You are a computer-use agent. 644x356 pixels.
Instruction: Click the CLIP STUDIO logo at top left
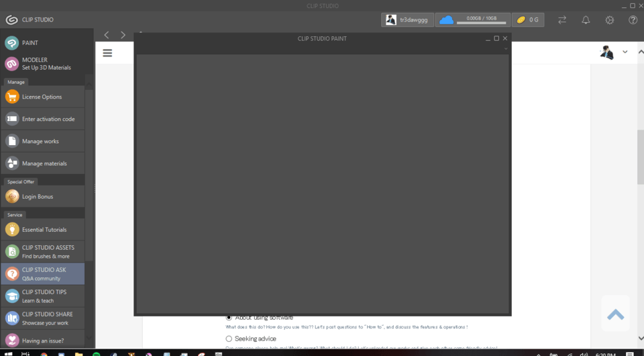point(11,19)
